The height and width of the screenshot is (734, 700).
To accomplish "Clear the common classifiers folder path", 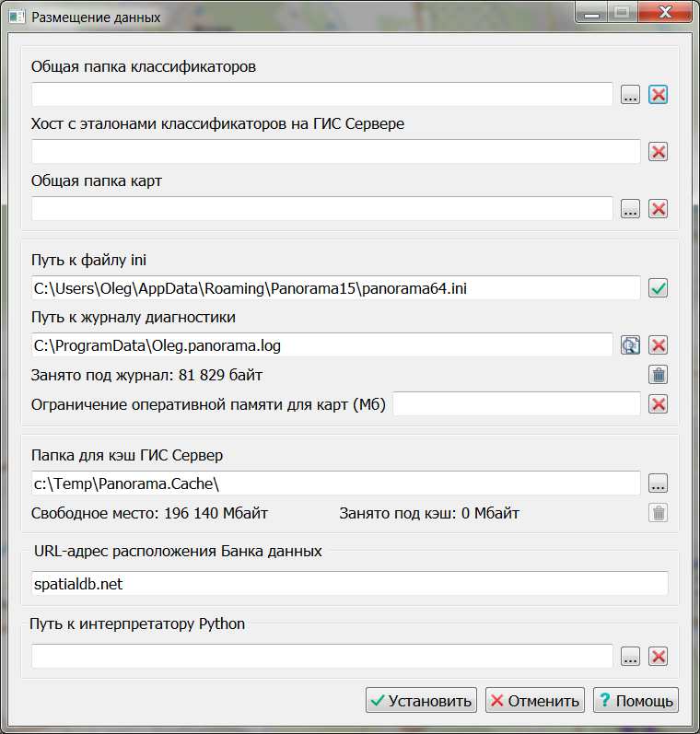I will click(x=658, y=95).
